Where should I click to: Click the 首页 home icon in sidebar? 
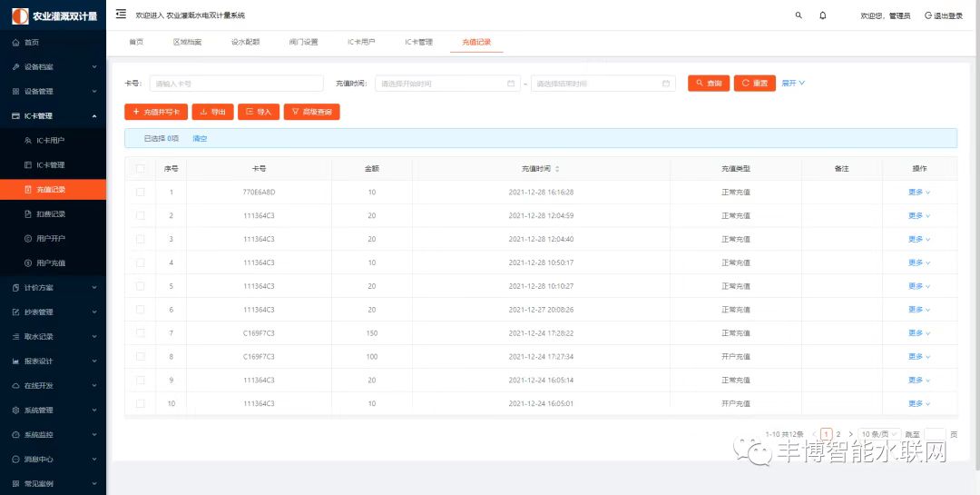pos(15,43)
